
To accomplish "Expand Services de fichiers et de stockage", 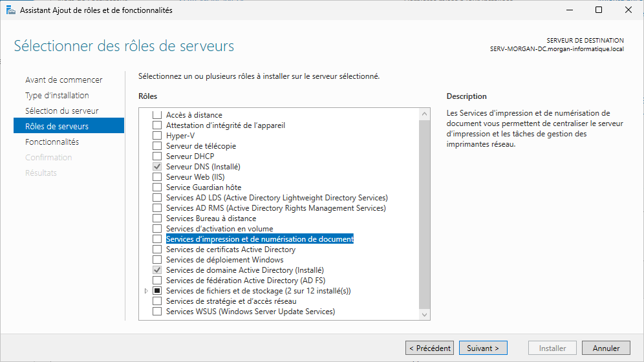I will 146,291.
